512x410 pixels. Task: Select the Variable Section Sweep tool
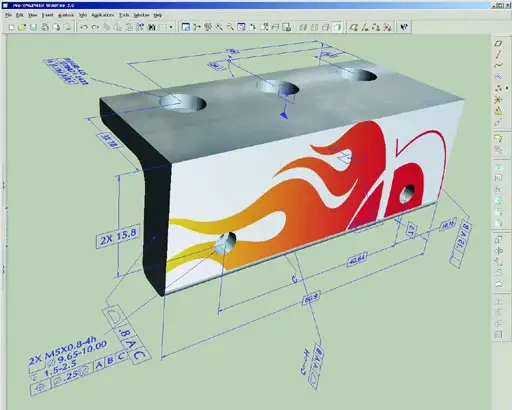[x=498, y=262]
